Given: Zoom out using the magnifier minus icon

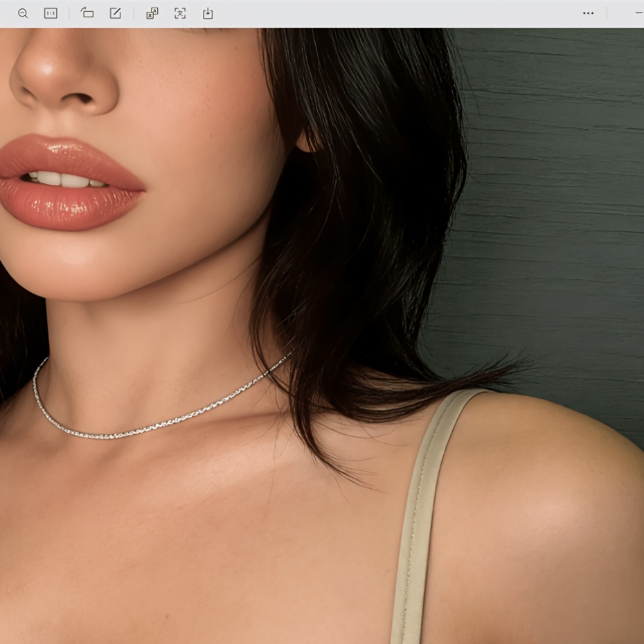Looking at the screenshot, I should coord(23,14).
